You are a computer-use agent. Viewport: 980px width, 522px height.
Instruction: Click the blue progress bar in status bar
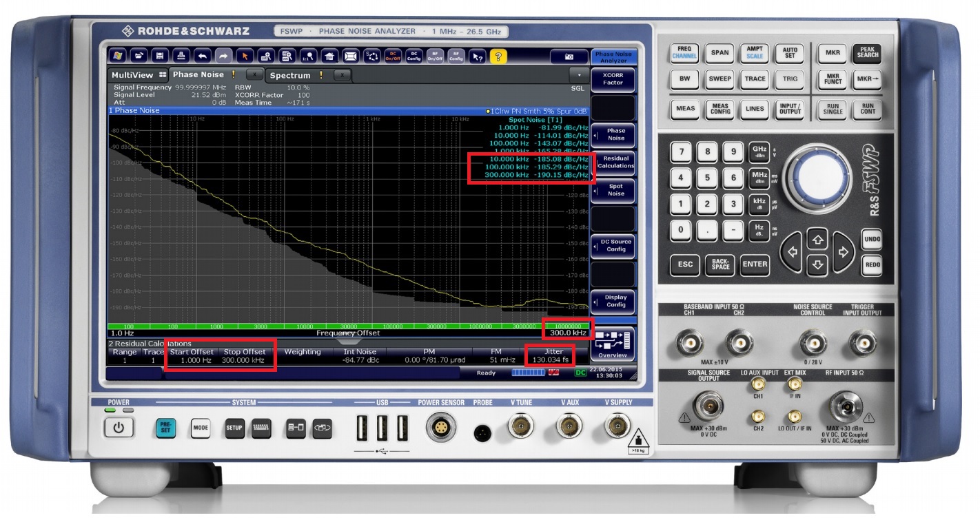pyautogui.click(x=527, y=373)
